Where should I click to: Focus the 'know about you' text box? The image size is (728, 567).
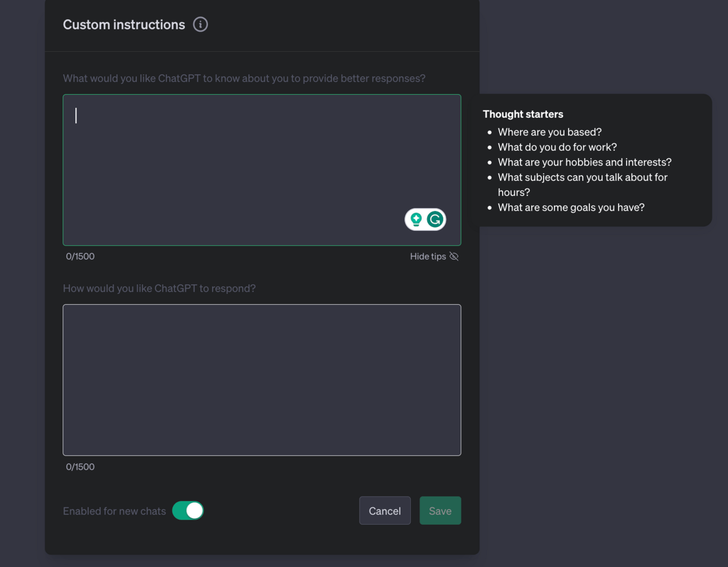[262, 170]
